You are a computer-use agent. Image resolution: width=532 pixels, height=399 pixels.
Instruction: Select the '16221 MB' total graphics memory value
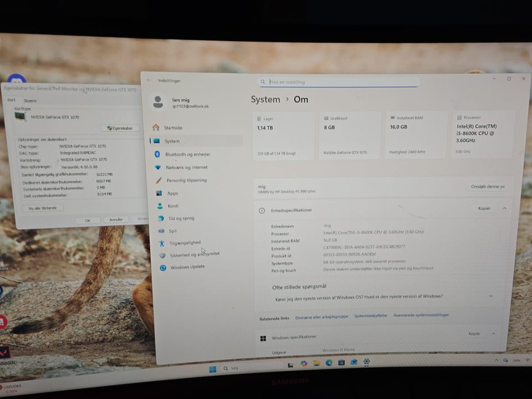tap(105, 175)
